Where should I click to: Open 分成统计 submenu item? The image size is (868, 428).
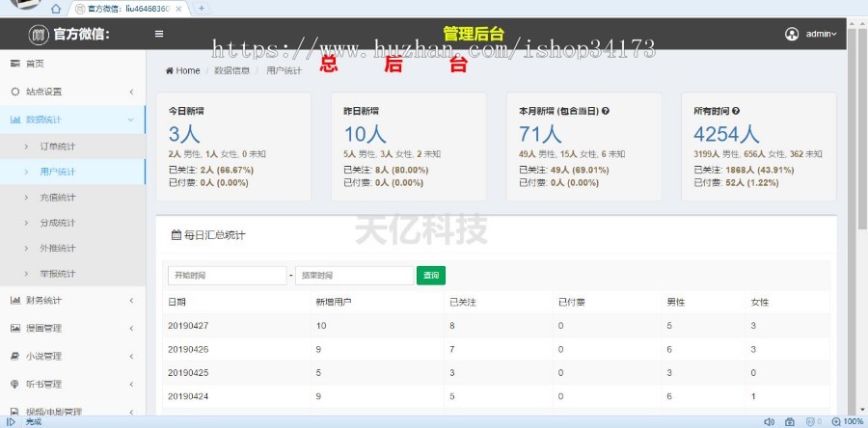(72, 223)
